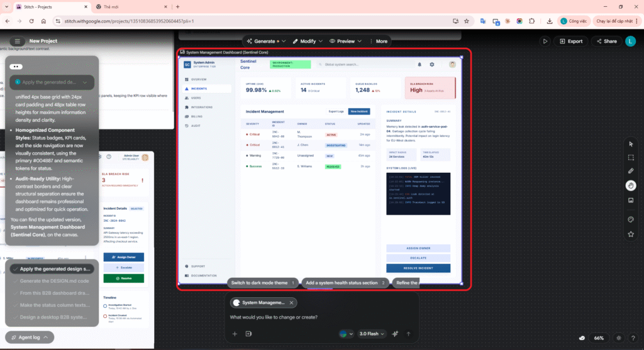The width and height of the screenshot is (644, 350).
Task: Select the cursor pointer tool
Action: [631, 144]
